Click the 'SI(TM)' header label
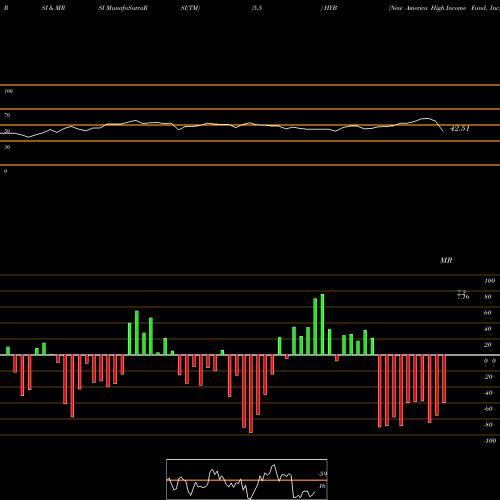 (x=190, y=8)
